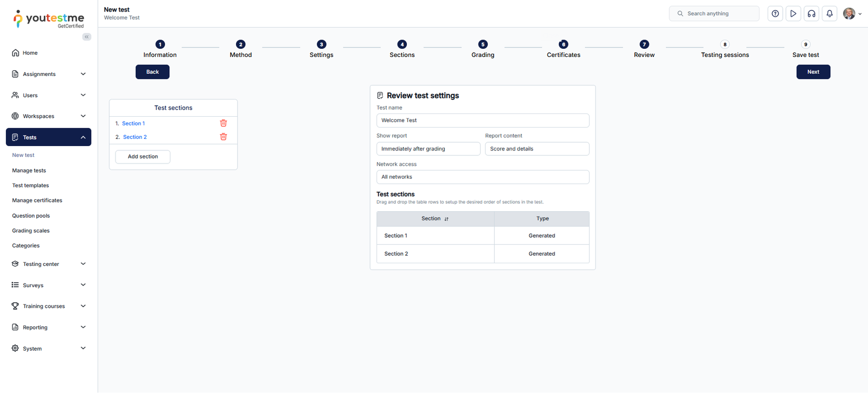Sort the table by Section column
Screen dimensions: 868x393
[446, 219]
